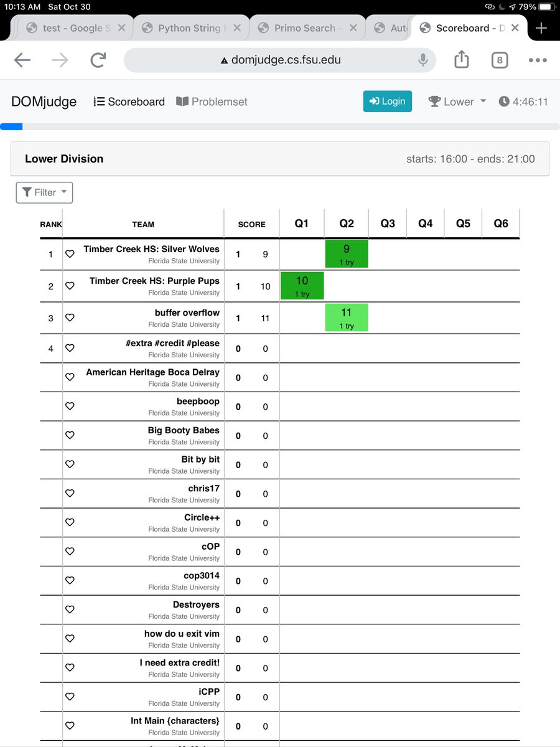Toggle heart for beepboop team
This screenshot has height=747, width=560.
(x=70, y=406)
